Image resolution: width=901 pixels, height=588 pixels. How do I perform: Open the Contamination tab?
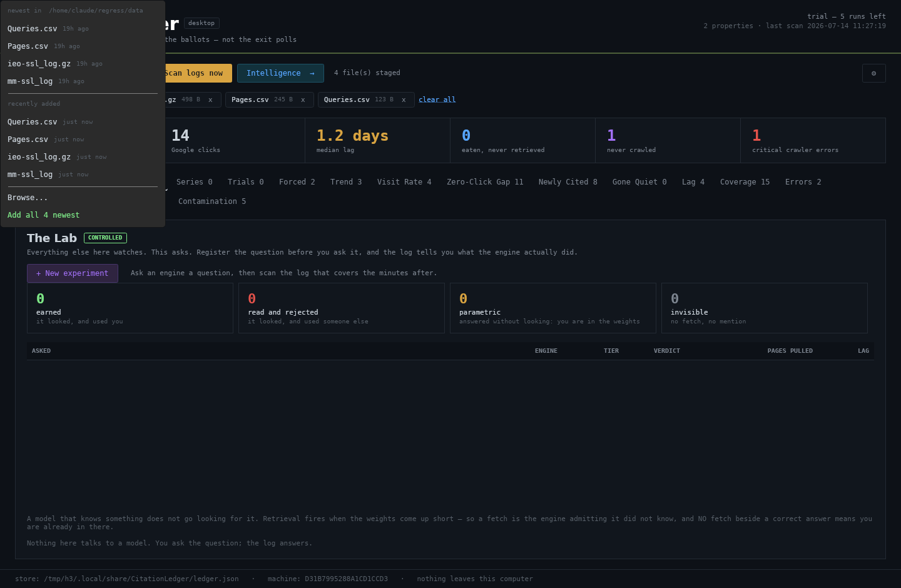211,201
